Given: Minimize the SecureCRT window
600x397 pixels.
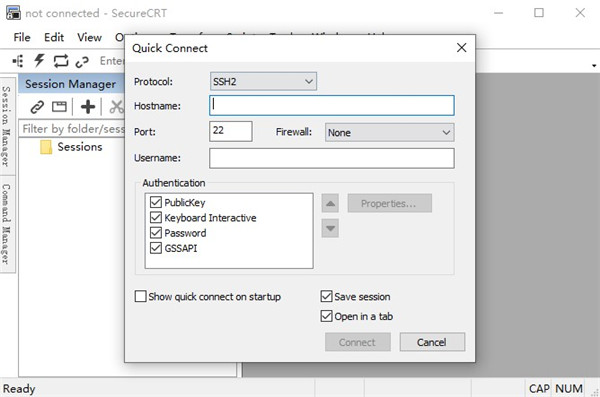Looking at the screenshot, I should point(498,13).
